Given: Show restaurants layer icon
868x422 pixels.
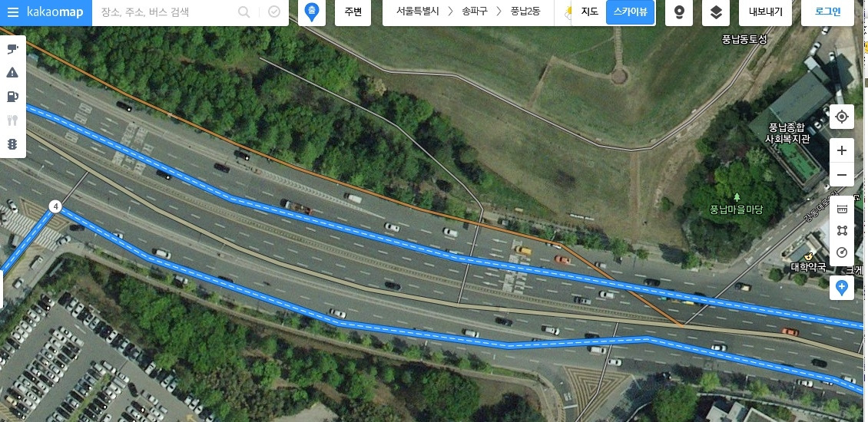Looking at the screenshot, I should click(12, 120).
